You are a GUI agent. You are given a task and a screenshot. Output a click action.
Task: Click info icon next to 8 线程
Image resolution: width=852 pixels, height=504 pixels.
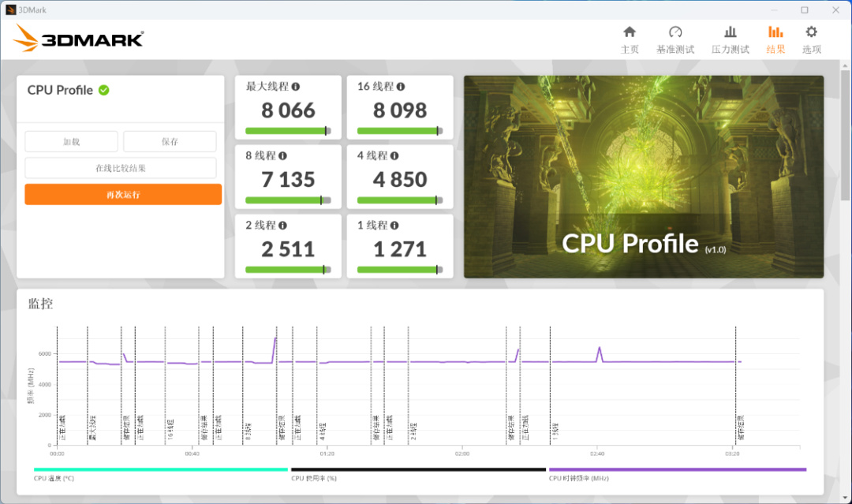(282, 156)
